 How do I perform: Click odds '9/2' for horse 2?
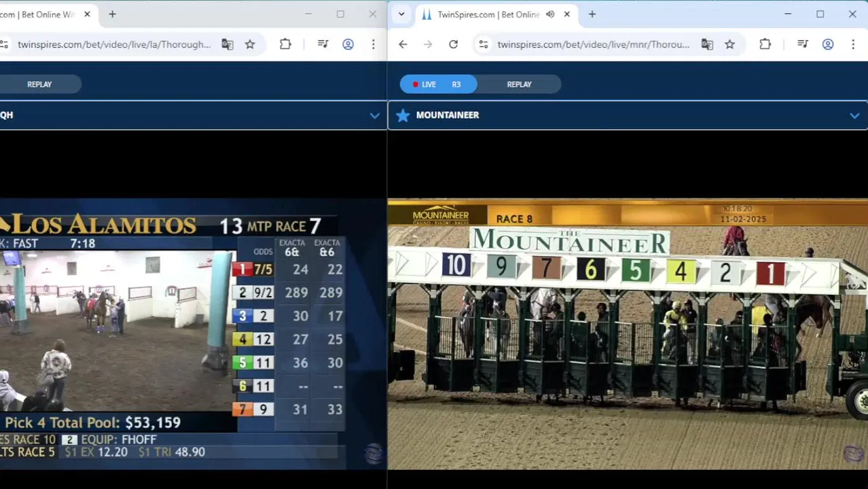coord(263,293)
